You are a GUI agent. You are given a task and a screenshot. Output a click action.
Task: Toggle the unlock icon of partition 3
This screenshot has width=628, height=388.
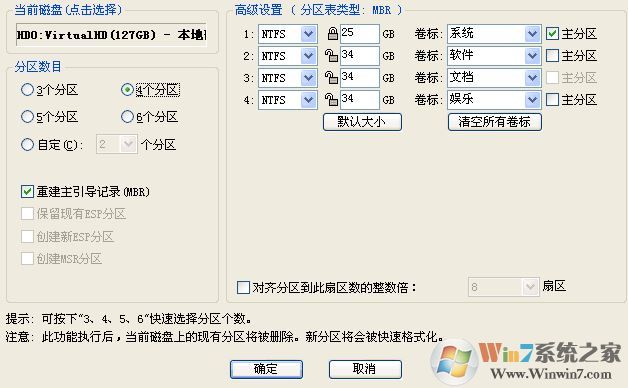pyautogui.click(x=331, y=77)
